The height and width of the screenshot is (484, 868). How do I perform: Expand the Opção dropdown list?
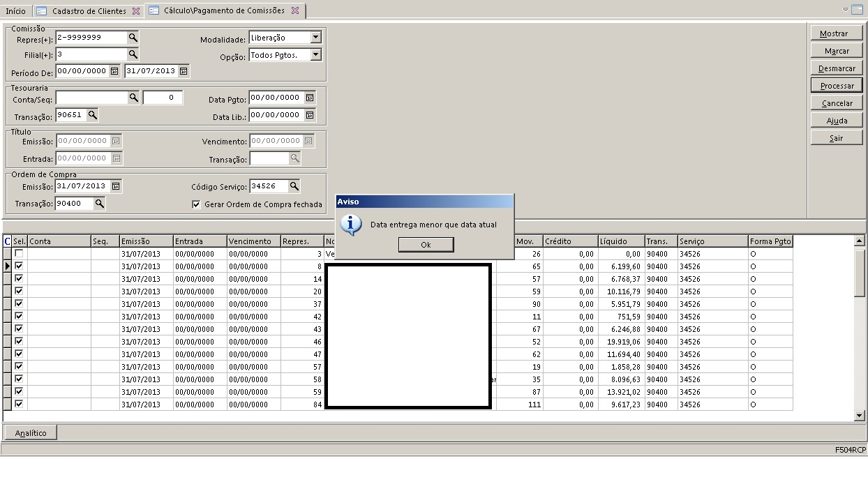pos(315,54)
